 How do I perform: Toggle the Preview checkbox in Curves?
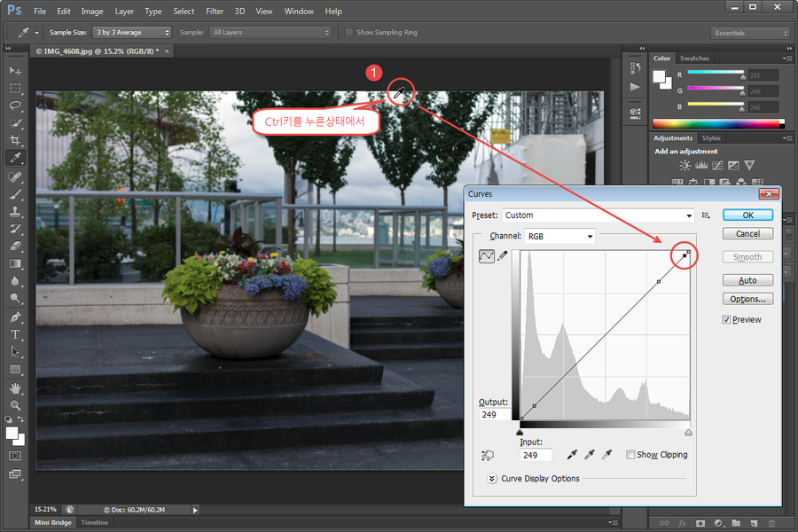pyautogui.click(x=726, y=320)
